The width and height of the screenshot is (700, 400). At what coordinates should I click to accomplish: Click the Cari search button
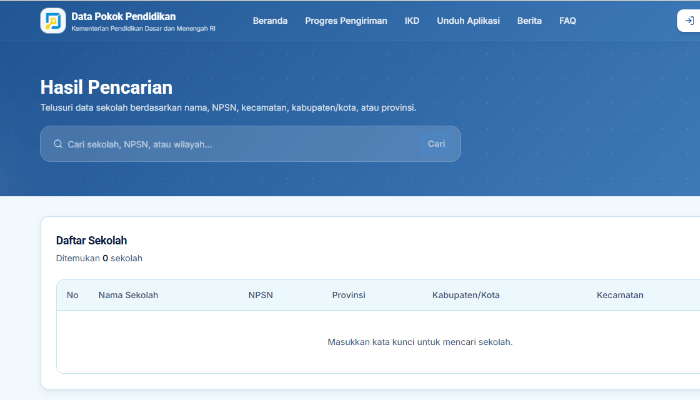coord(436,144)
